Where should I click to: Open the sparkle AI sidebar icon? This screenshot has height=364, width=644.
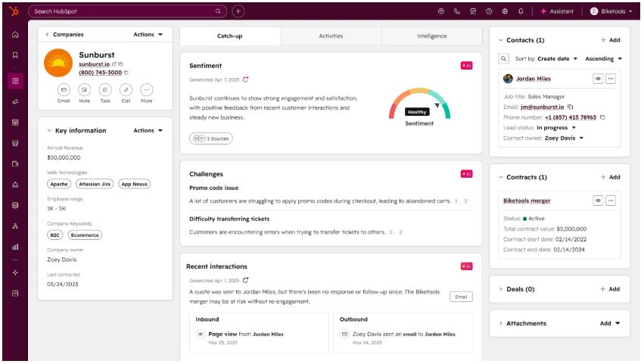click(x=15, y=272)
